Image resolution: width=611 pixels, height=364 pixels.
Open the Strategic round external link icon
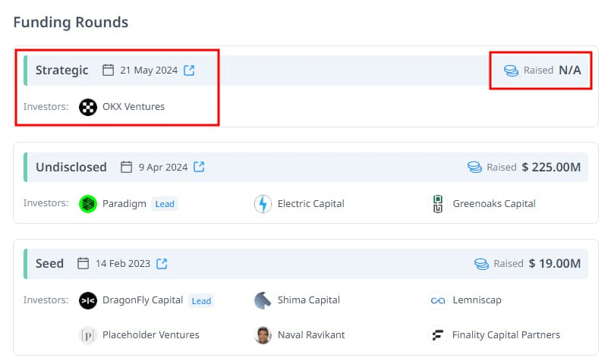pos(190,71)
